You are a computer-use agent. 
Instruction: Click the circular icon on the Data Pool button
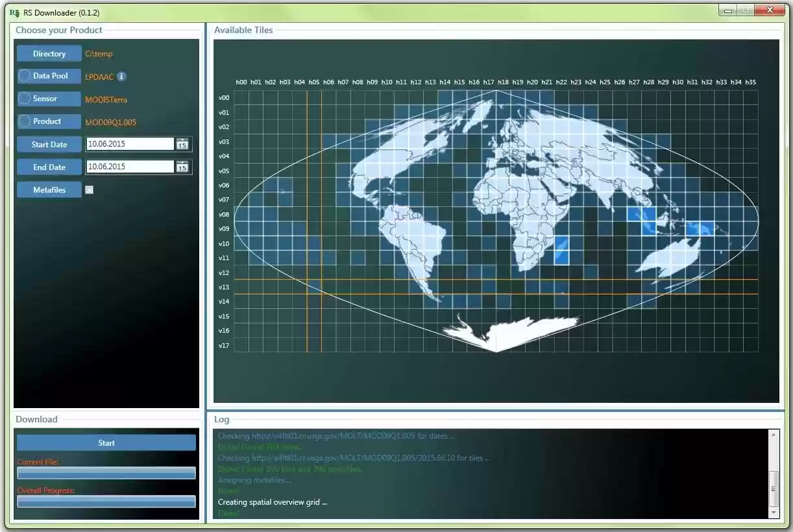[x=25, y=77]
